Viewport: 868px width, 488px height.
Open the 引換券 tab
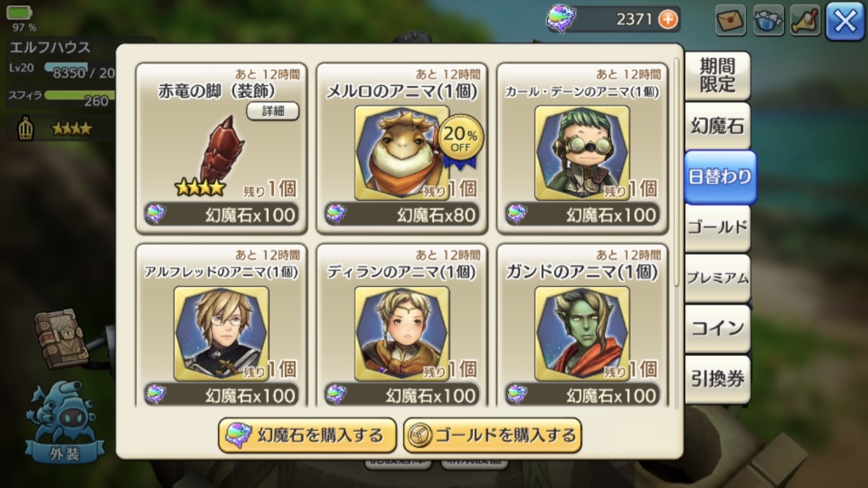717,379
